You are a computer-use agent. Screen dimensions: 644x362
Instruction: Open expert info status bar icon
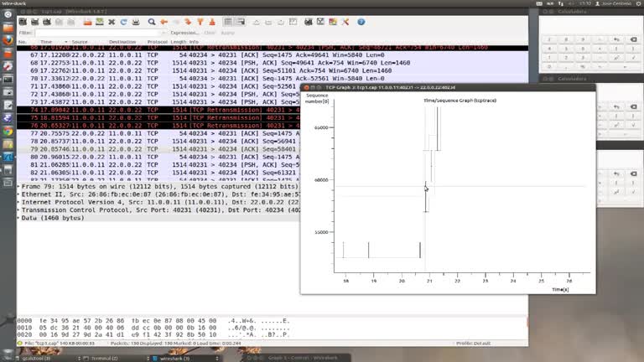pos(20,343)
